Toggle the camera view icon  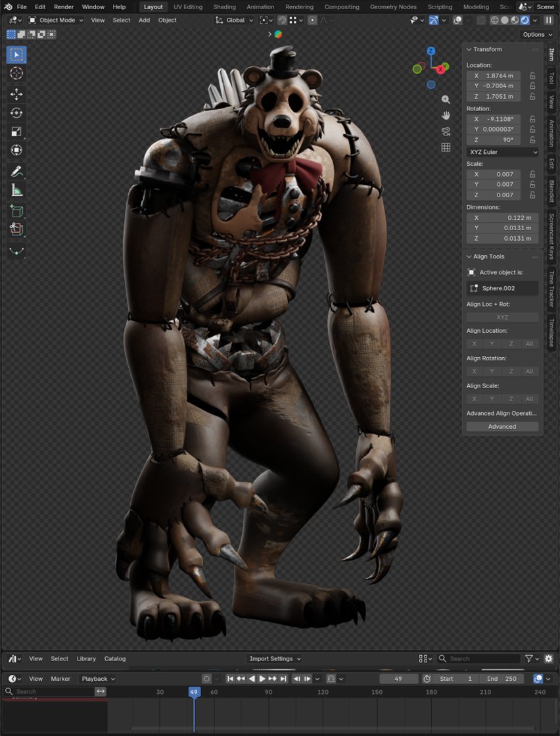446,132
